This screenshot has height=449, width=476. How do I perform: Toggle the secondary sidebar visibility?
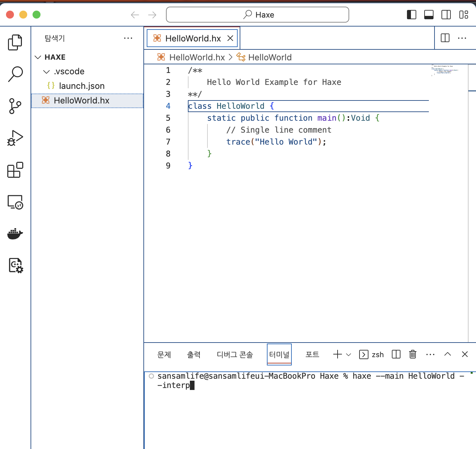click(x=446, y=15)
